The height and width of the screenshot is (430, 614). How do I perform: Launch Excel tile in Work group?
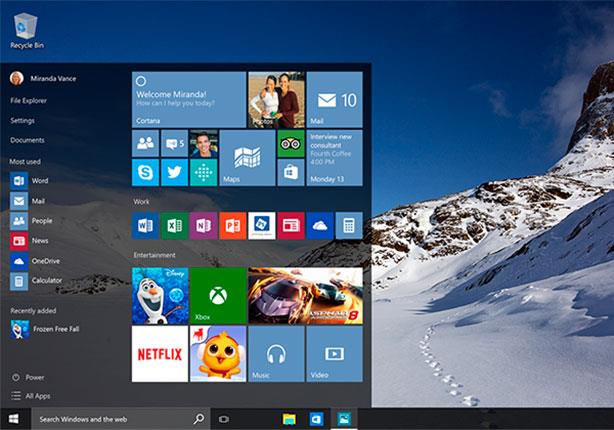(x=174, y=226)
